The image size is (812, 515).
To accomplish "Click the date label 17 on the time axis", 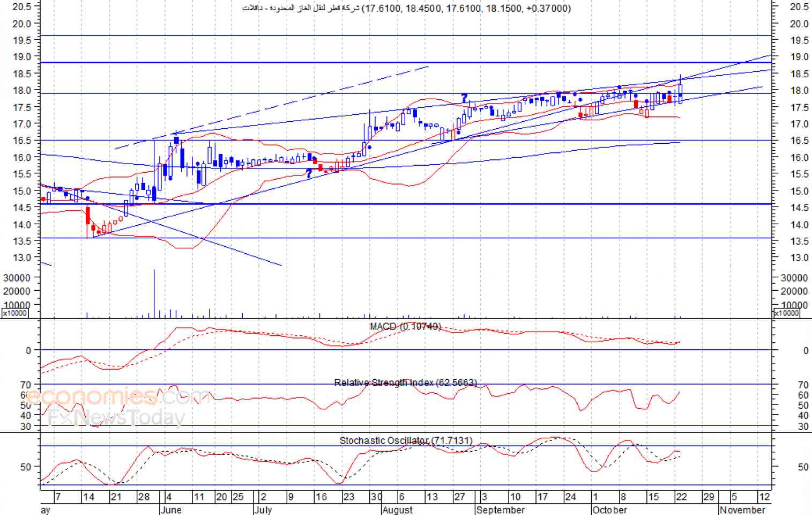I will (542, 497).
